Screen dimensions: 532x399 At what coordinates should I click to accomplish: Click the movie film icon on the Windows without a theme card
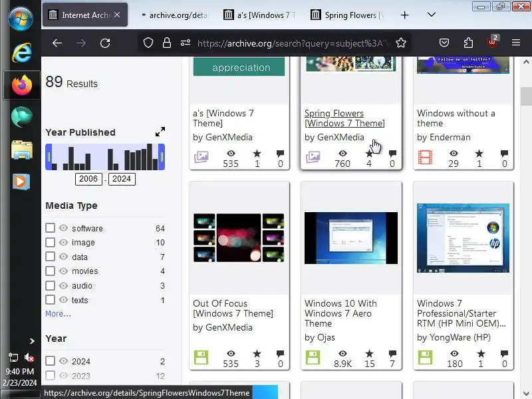pyautogui.click(x=425, y=157)
